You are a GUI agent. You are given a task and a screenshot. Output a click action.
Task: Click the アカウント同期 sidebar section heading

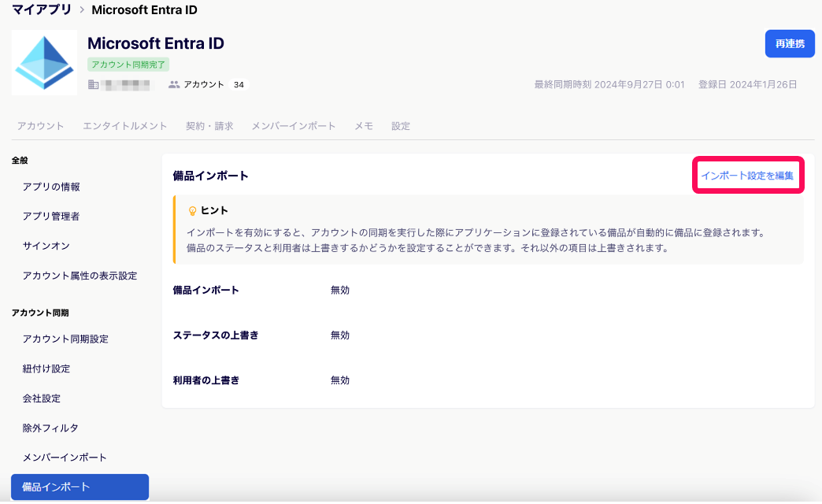coord(40,313)
